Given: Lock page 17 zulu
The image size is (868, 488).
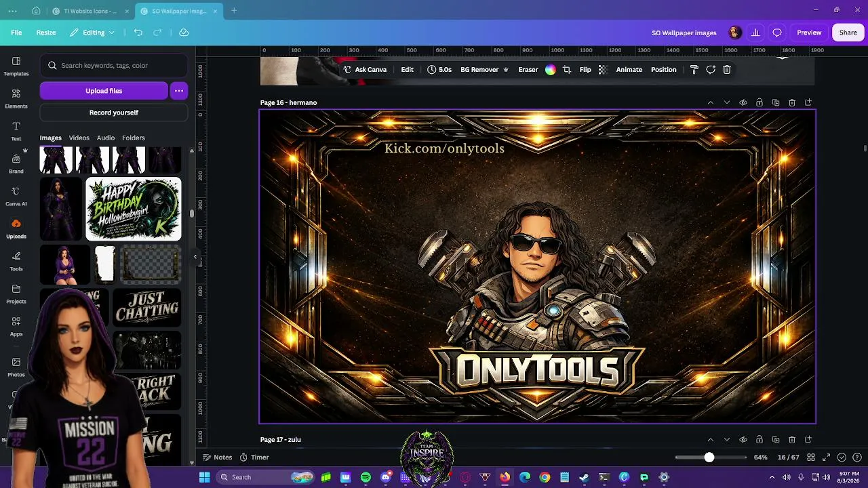Looking at the screenshot, I should coord(759,440).
